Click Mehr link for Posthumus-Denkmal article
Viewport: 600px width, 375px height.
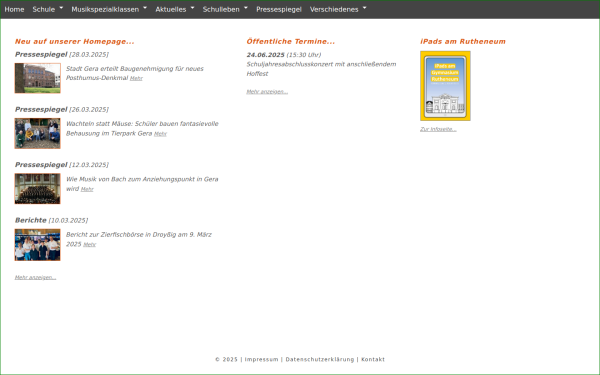[x=136, y=78]
